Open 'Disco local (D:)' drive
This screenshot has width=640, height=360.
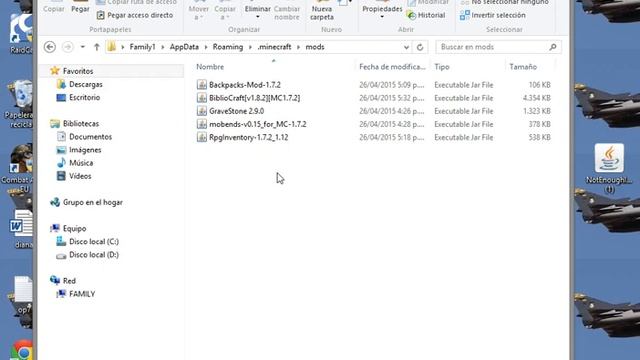[94, 255]
